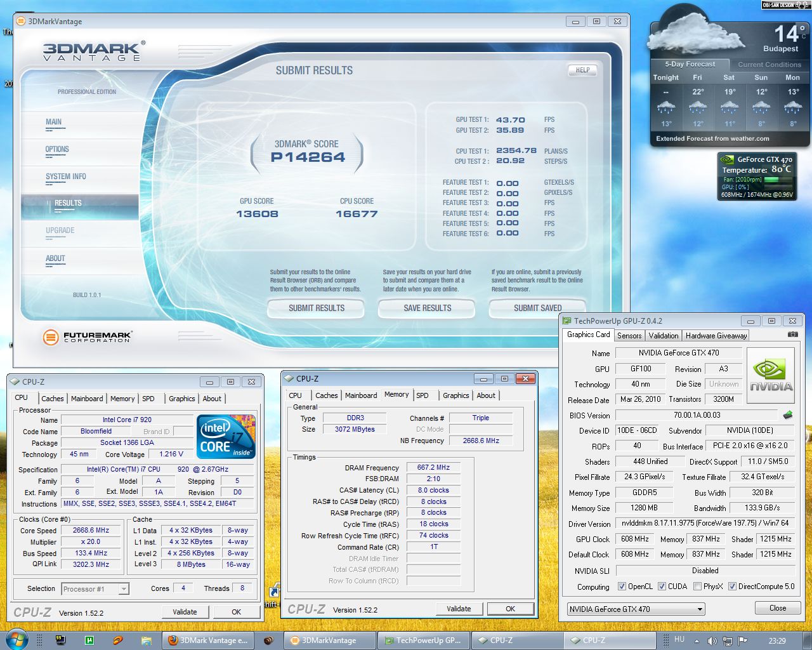The width and height of the screenshot is (812, 650).
Task: Open the Windows Start menu
Action: (x=16, y=639)
